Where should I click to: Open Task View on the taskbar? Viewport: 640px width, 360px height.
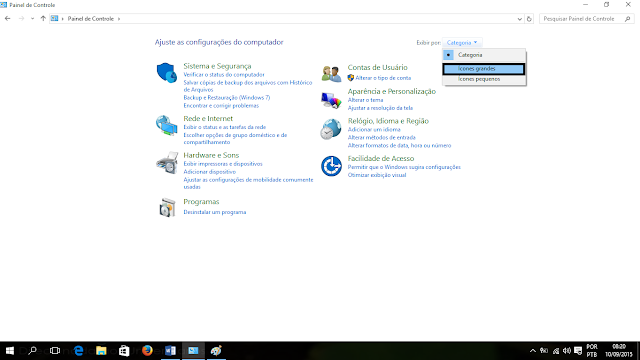[x=55, y=351]
